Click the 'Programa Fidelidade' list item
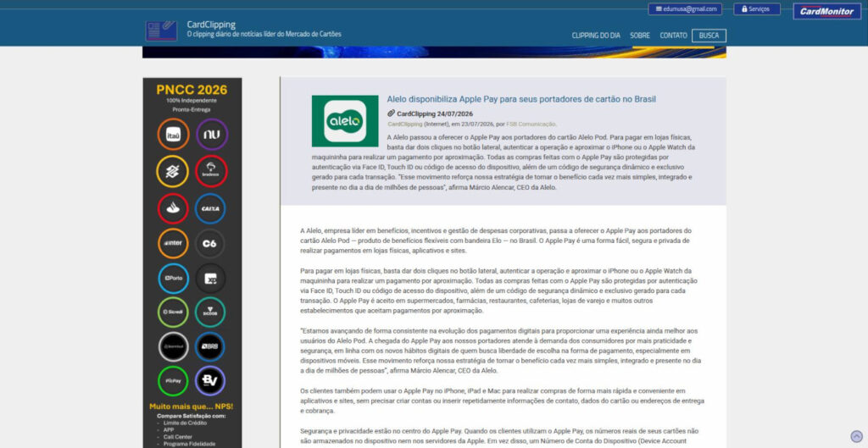Image resolution: width=868 pixels, height=448 pixels. click(189, 444)
